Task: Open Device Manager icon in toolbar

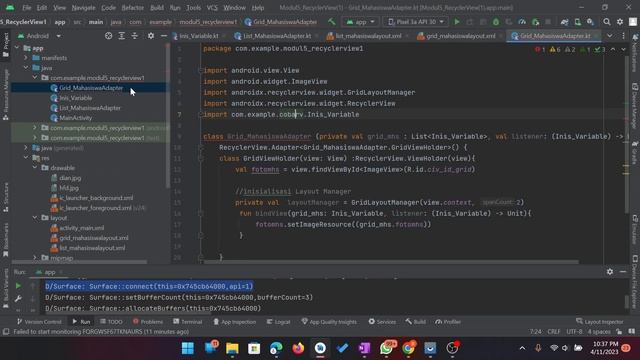Action: point(577,22)
